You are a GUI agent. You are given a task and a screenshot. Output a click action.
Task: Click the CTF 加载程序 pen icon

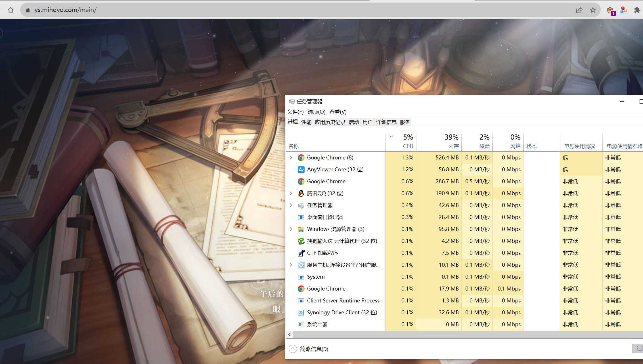[301, 253]
